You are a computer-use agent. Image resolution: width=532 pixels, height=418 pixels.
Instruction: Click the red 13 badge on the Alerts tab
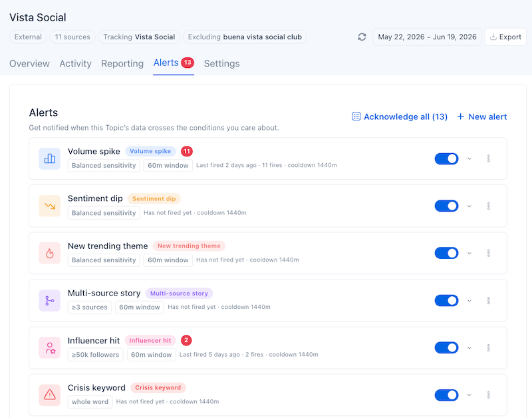(188, 63)
